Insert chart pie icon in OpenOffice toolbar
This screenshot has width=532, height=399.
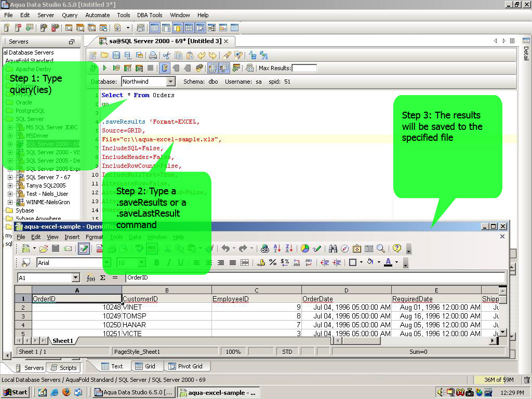305,249
